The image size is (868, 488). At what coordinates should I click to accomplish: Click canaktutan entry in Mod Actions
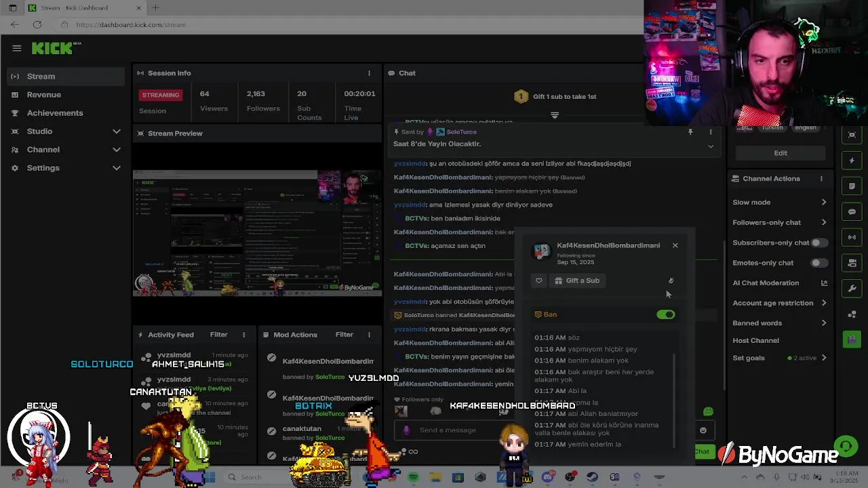[x=302, y=429]
